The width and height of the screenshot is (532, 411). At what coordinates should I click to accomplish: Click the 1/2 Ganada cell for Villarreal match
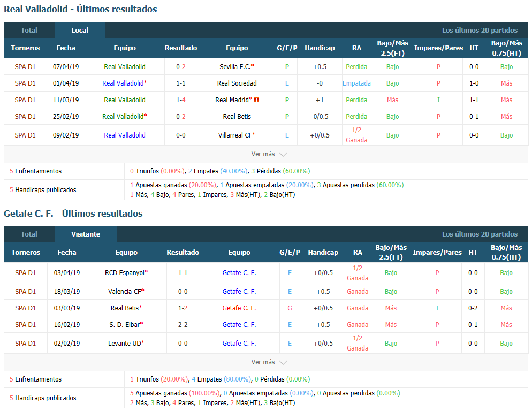coord(356,135)
